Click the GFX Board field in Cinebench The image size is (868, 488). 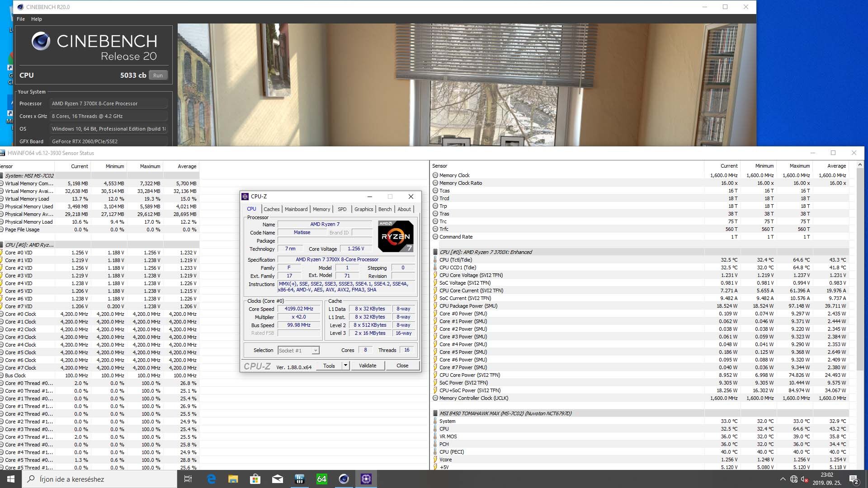click(x=108, y=141)
